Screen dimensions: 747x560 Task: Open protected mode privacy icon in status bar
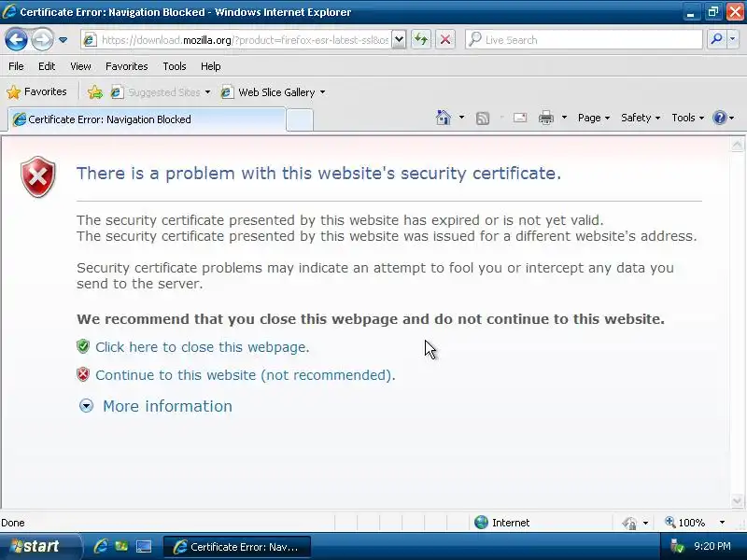pyautogui.click(x=629, y=523)
